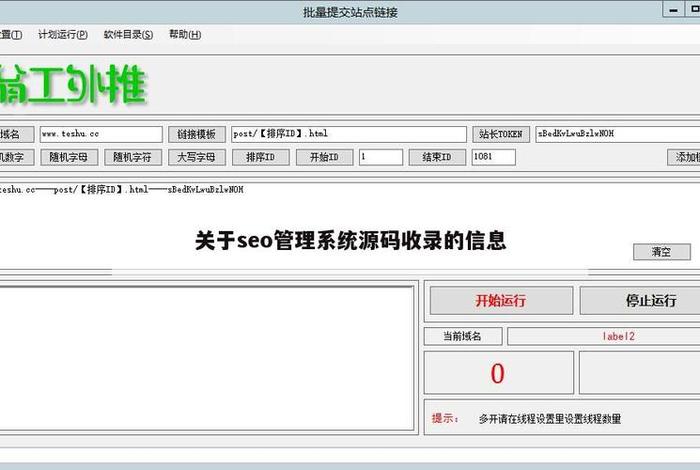This screenshot has height=470, width=700.
Task: Click the red counter showing 0
Action: pos(498,374)
